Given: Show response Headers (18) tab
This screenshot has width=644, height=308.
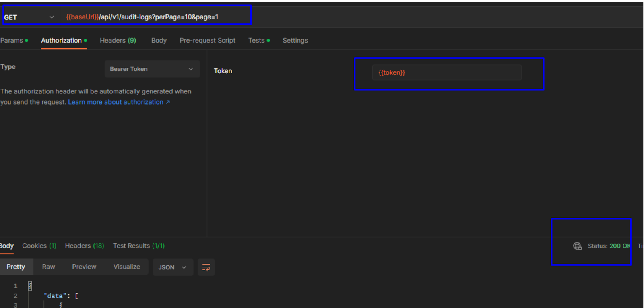Looking at the screenshot, I should point(85,246).
